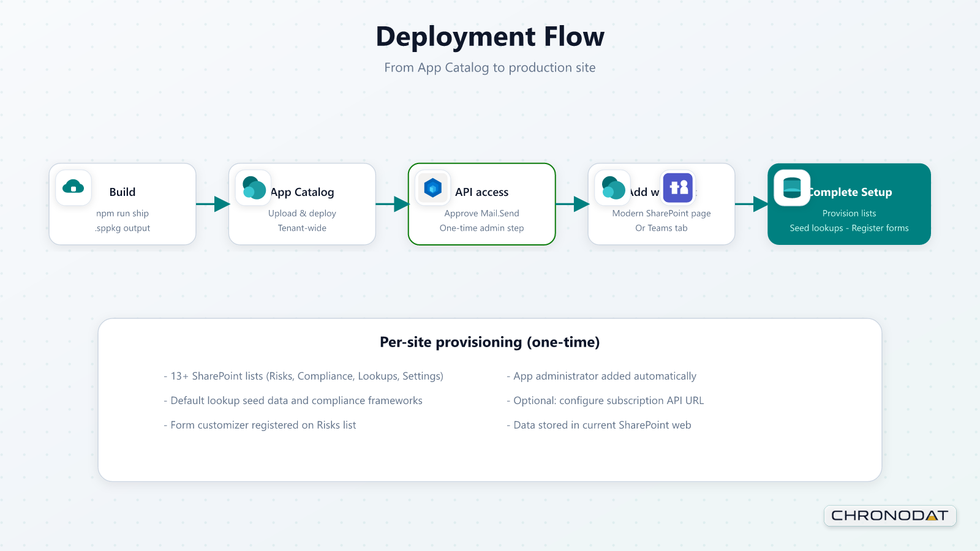Click the Deployment Flow heading

tap(490, 37)
